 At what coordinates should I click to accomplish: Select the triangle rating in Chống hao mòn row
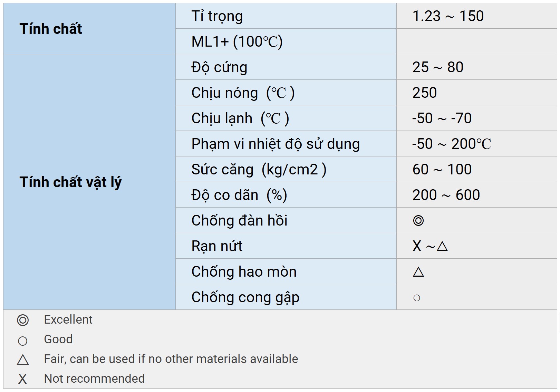tap(418, 272)
